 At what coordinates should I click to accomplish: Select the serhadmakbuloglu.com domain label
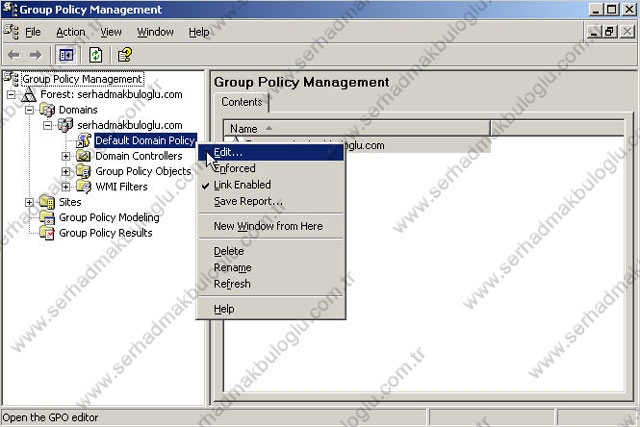tap(130, 125)
